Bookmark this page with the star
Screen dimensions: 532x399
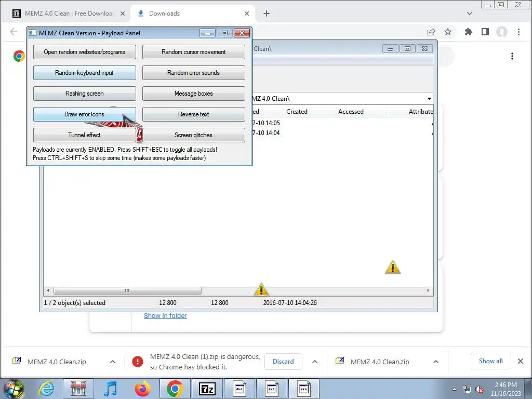tap(448, 32)
